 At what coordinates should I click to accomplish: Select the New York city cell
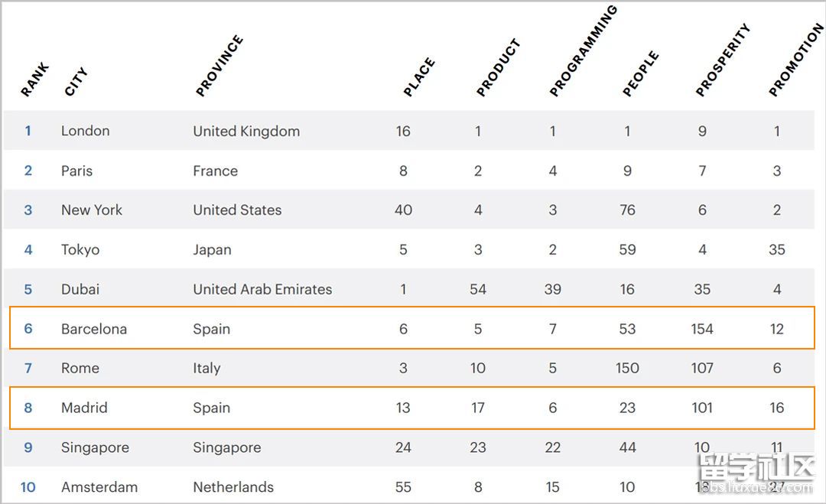click(92, 210)
